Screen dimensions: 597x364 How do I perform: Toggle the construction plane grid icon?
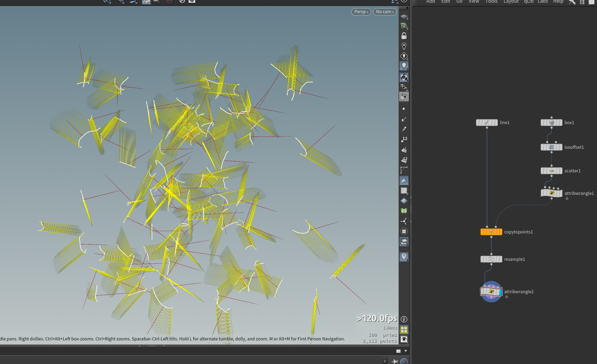(x=404, y=16)
